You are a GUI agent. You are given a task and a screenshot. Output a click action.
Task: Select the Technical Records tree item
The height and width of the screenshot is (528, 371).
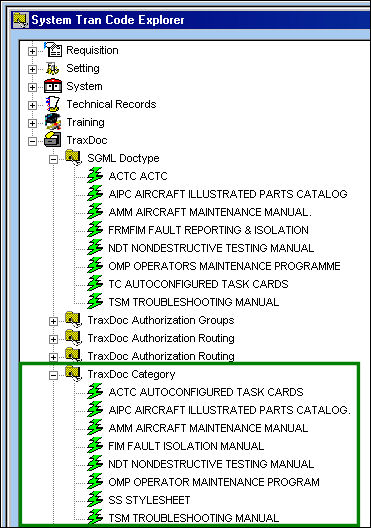(x=111, y=104)
